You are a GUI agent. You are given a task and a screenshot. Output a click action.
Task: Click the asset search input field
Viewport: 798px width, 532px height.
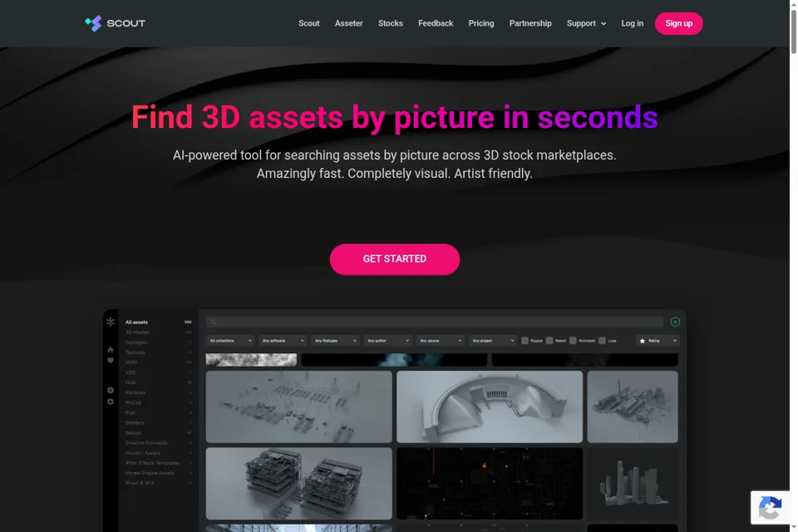click(x=435, y=323)
